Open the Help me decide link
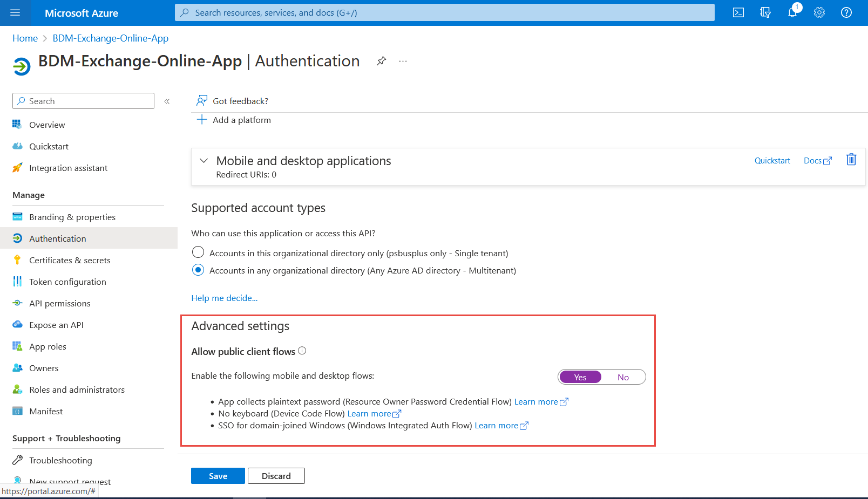 (224, 298)
